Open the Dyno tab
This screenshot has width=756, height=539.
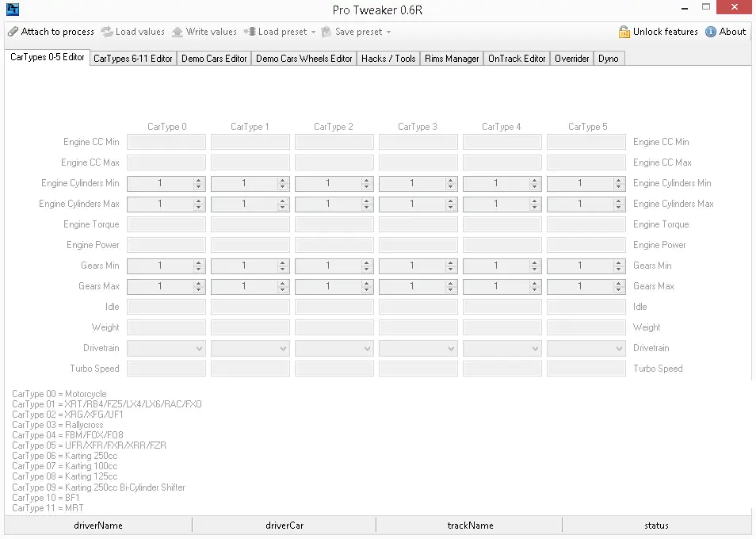[608, 59]
